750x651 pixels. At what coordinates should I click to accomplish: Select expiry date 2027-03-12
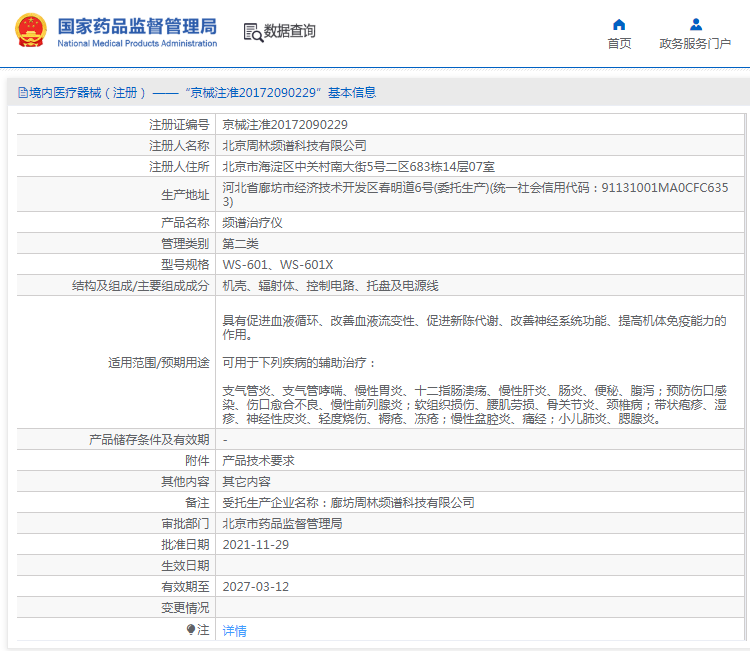pyautogui.click(x=255, y=587)
